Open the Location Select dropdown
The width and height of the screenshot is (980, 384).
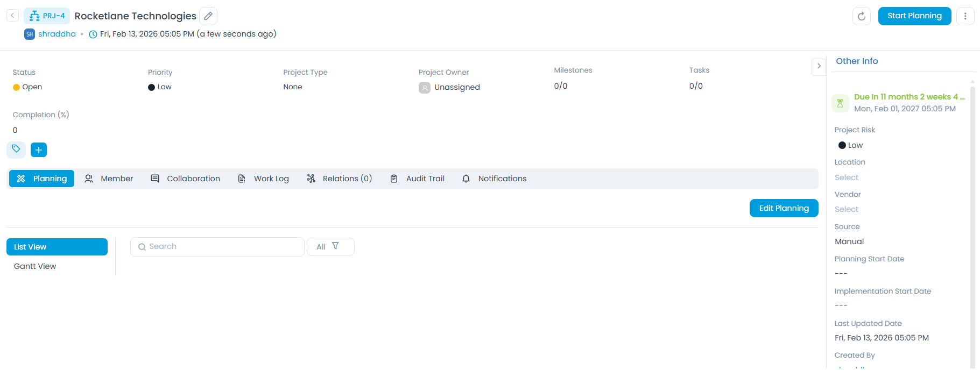click(847, 177)
